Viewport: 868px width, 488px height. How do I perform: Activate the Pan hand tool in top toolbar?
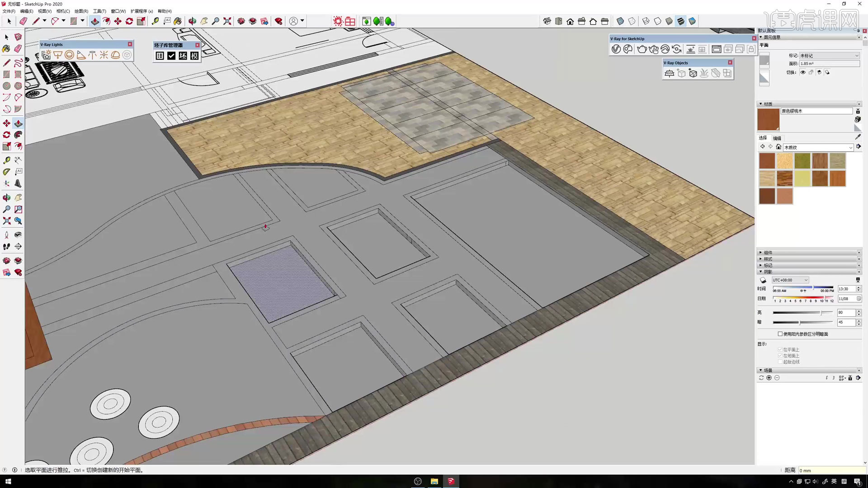pos(204,21)
